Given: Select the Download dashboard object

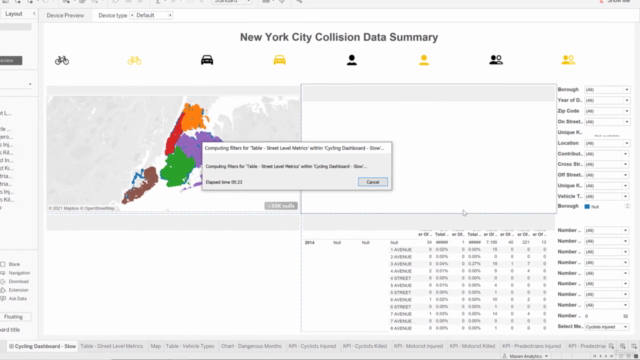Looking at the screenshot, I should (15, 281).
